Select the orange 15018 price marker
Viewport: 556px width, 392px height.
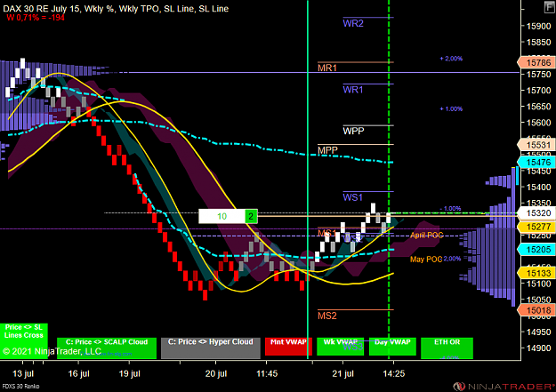536,310
